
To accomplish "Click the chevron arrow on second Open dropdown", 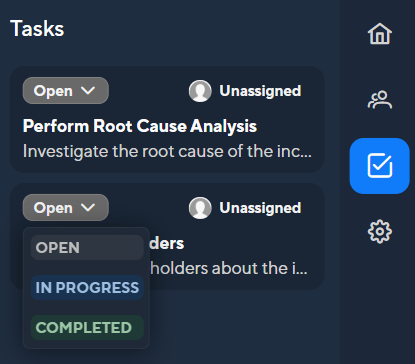I will point(88,208).
